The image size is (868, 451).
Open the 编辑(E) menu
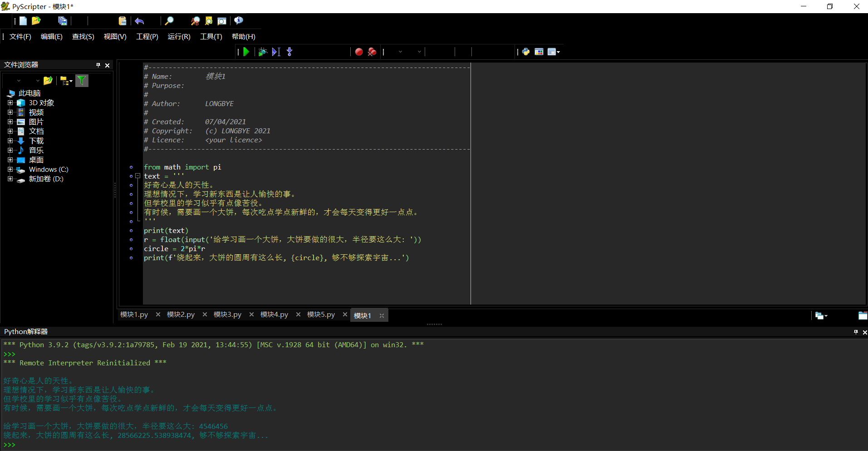52,37
